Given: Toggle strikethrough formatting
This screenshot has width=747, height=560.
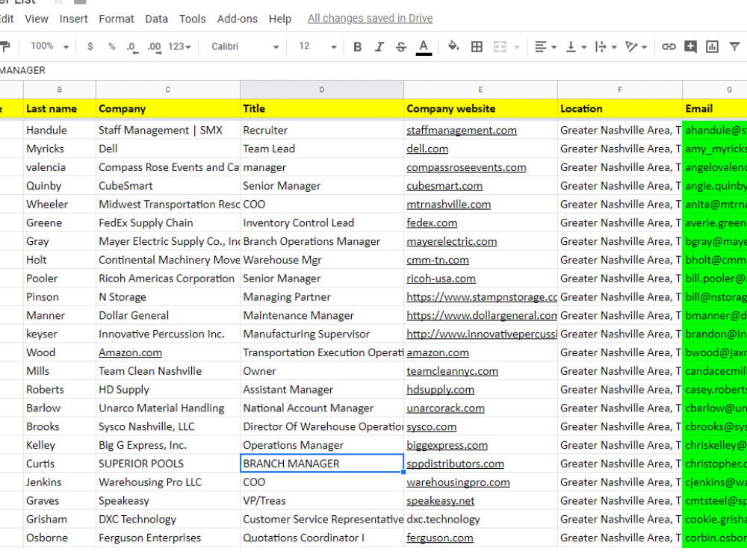Looking at the screenshot, I should click(x=399, y=46).
